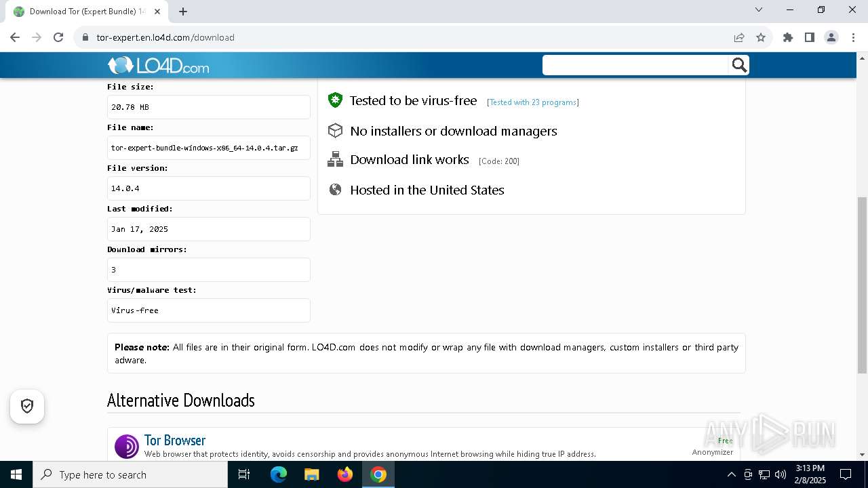Share this page icon in address bar

coord(739,37)
